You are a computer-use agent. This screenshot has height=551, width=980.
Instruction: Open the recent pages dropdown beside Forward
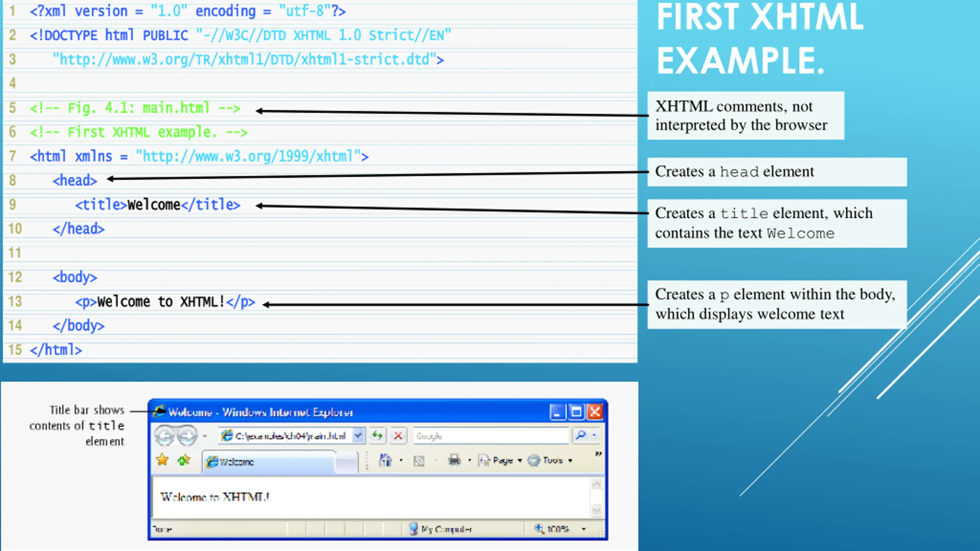click(205, 436)
